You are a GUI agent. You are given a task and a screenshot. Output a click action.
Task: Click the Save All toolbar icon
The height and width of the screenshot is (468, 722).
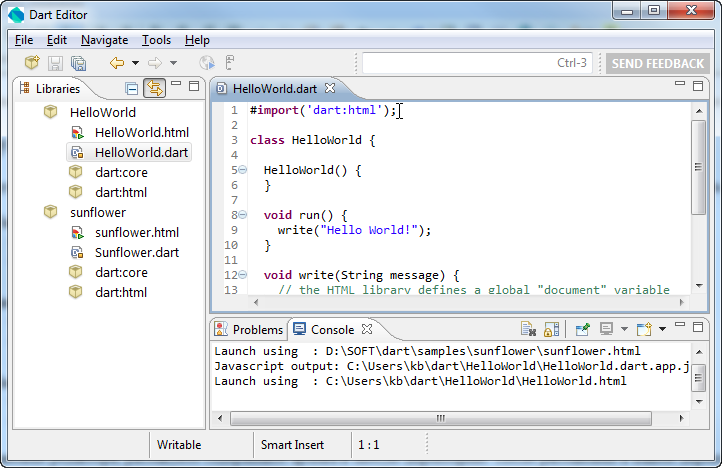(78, 63)
